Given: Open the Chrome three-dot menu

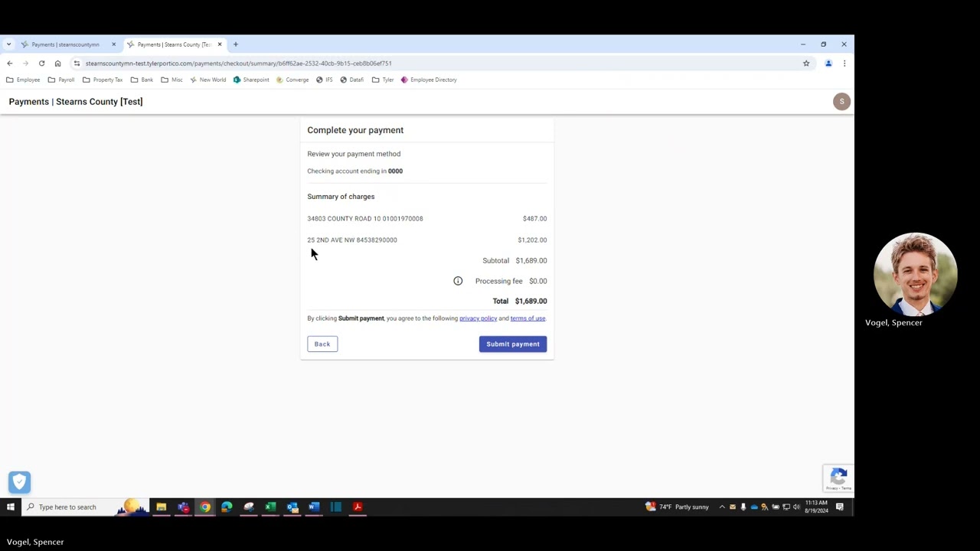Looking at the screenshot, I should click(x=844, y=64).
